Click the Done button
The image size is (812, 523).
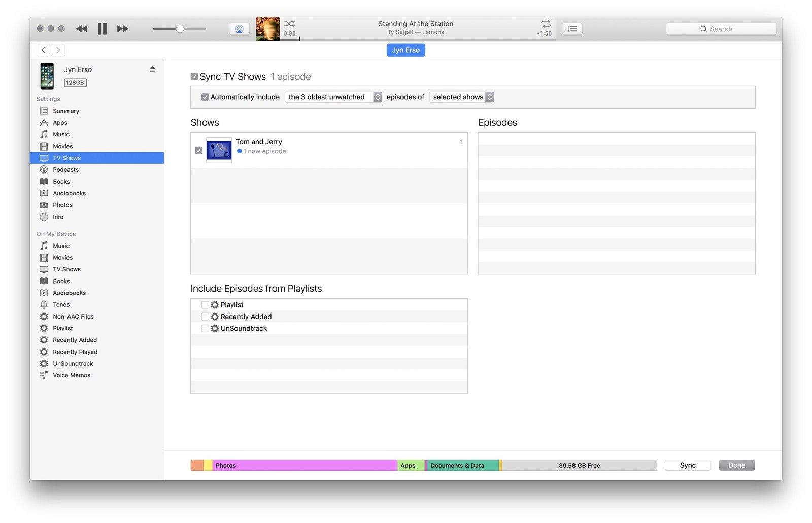point(736,465)
